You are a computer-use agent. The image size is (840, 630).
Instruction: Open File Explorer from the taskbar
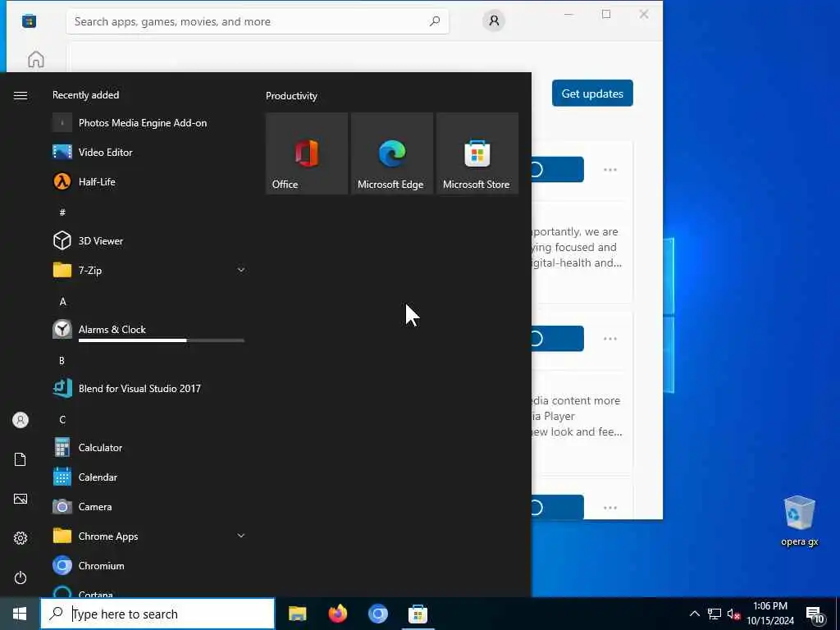tap(297, 614)
